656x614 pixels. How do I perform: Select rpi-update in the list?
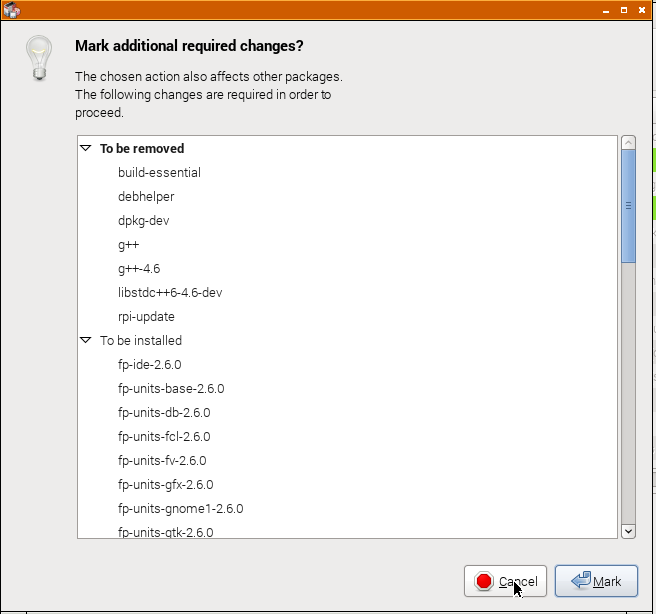click(146, 316)
